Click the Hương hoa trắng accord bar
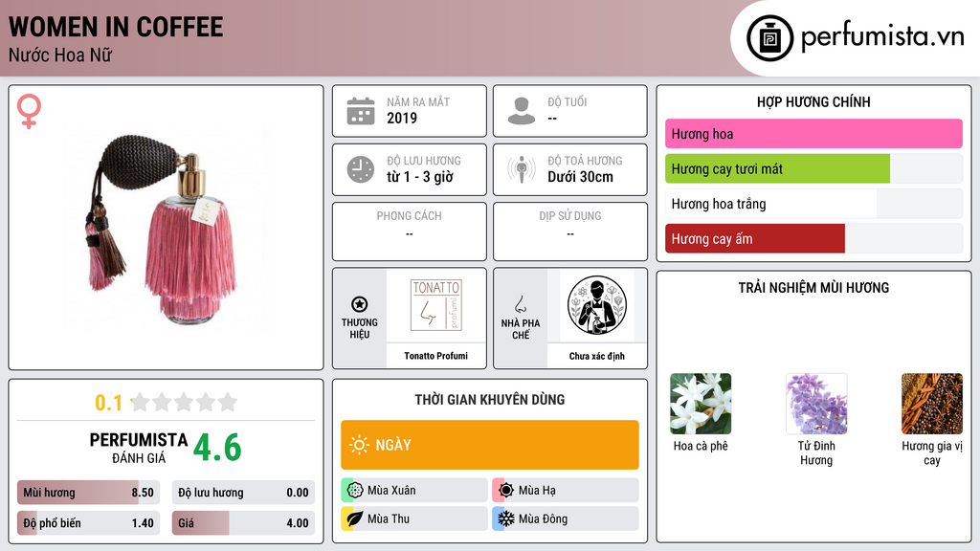This screenshot has width=980, height=551. pyautogui.click(x=813, y=204)
